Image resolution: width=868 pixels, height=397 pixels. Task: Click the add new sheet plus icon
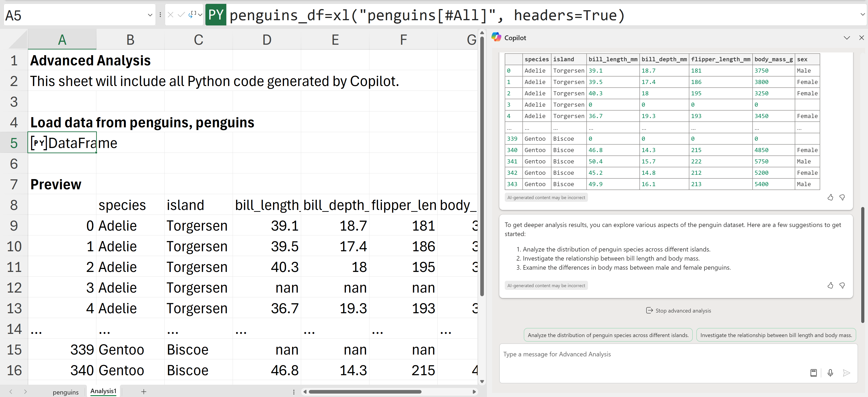click(x=144, y=392)
